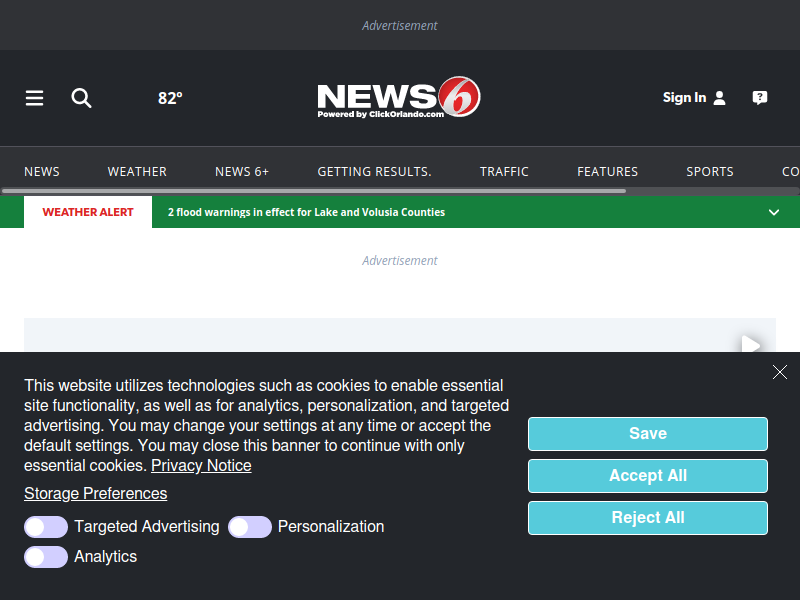Click the Save cookie settings button

[647, 434]
